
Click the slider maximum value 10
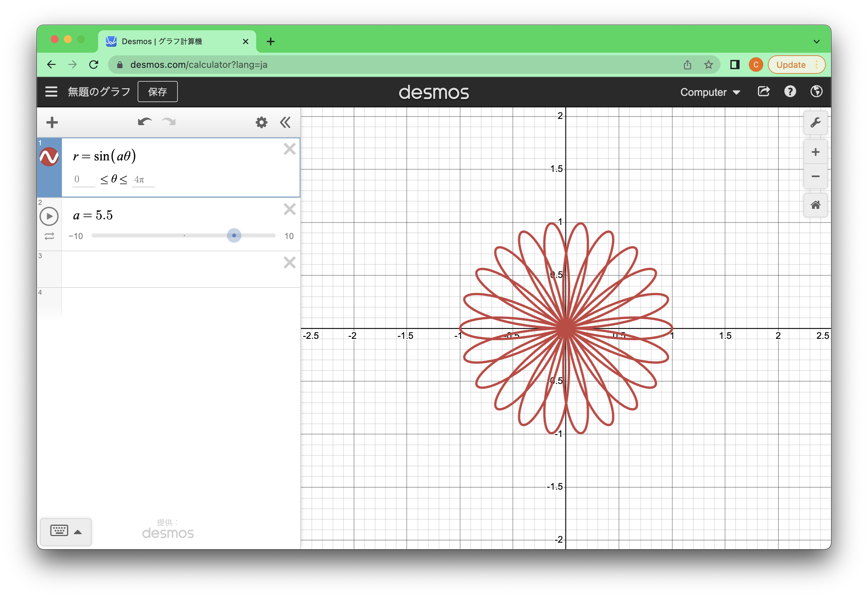[x=288, y=236]
